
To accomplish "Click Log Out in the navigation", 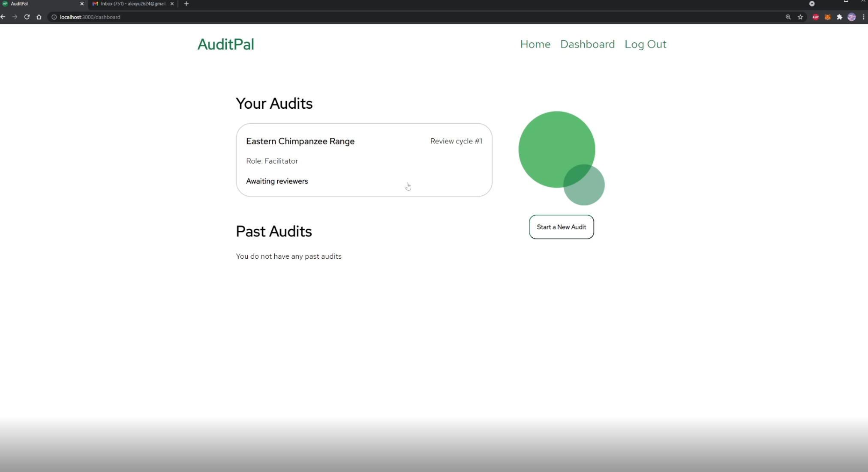I will (645, 44).
